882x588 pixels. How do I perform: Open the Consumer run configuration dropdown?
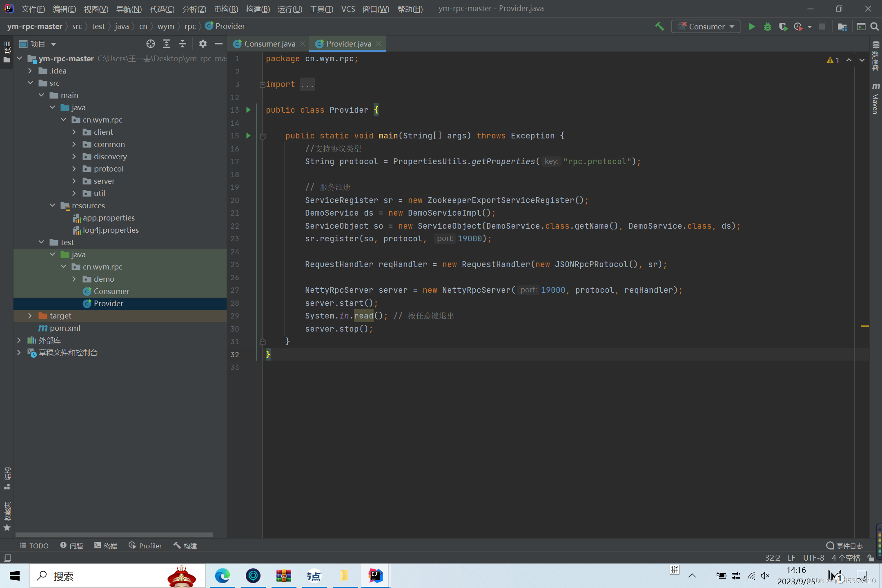[706, 27]
